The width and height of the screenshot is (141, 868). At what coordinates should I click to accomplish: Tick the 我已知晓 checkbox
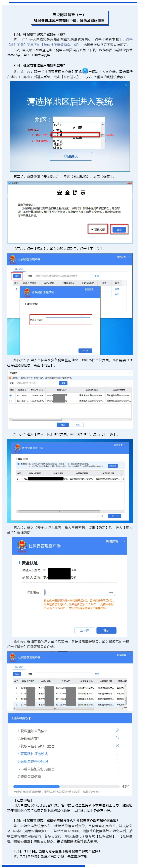click(92, 230)
